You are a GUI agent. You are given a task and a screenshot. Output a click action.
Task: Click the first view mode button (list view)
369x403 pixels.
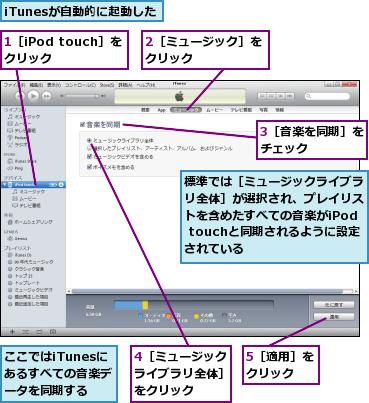pos(262,96)
